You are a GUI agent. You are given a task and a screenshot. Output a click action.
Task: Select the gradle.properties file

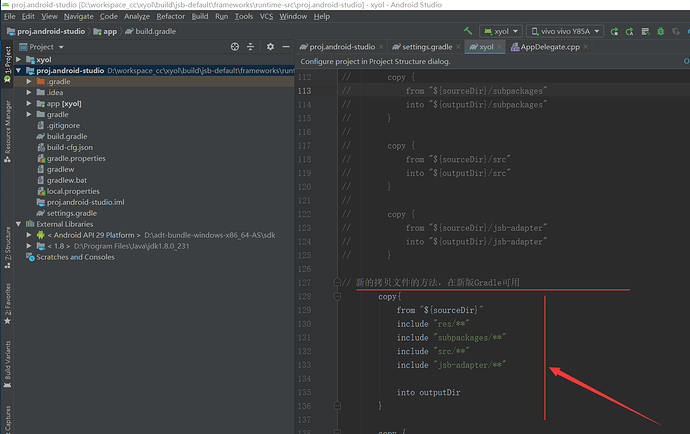click(75, 158)
